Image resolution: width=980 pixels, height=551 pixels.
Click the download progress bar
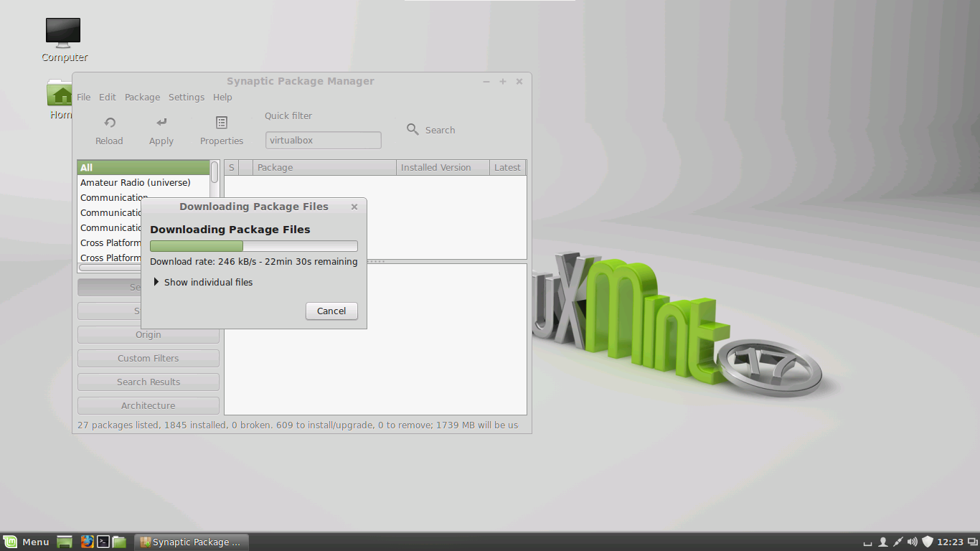253,246
